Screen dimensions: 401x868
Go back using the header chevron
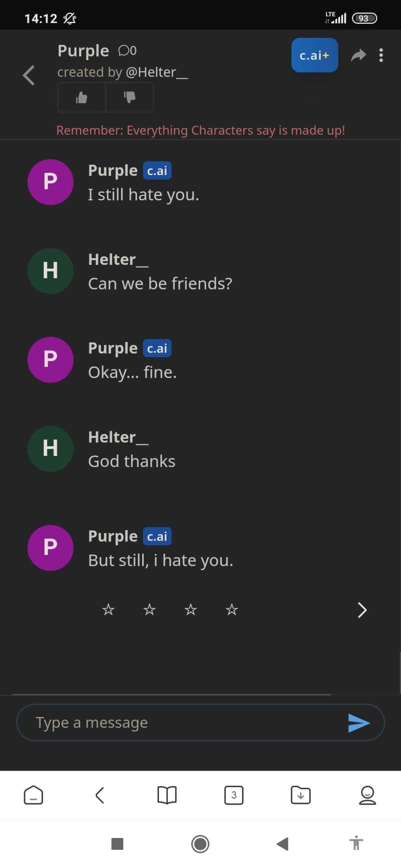(29, 75)
